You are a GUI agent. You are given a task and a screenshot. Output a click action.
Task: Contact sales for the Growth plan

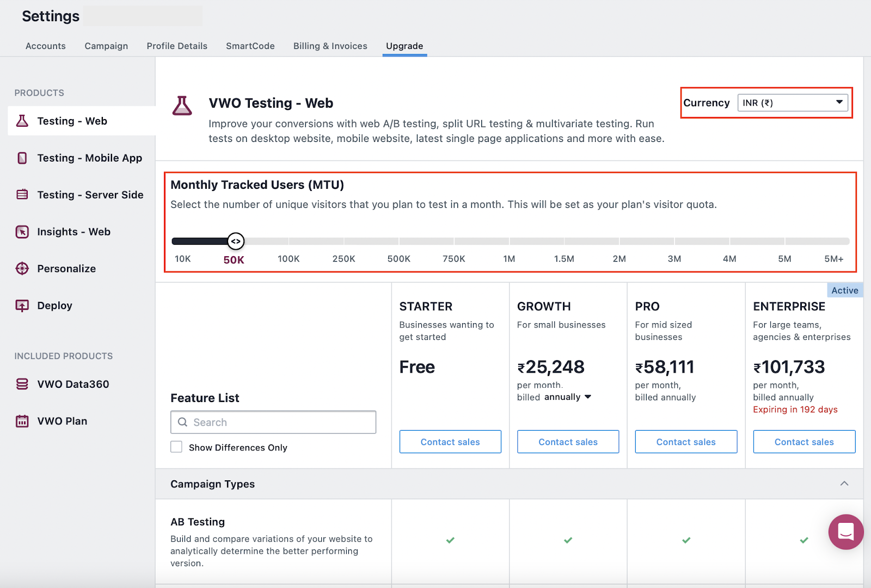[x=568, y=442]
